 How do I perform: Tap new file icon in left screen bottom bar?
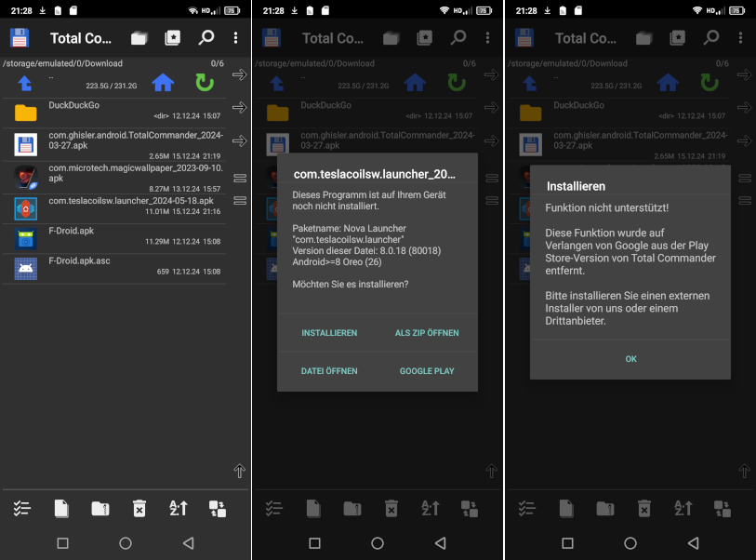click(61, 509)
